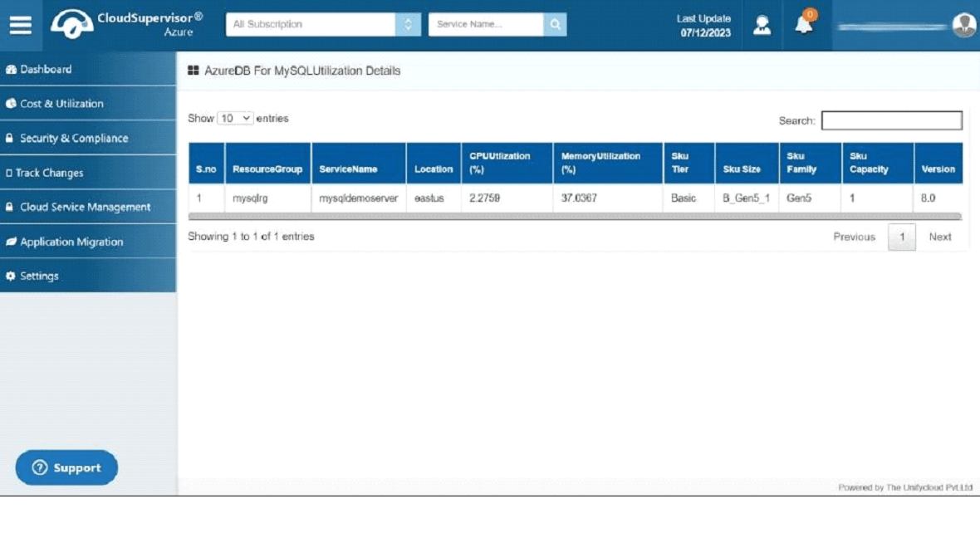The image size is (980, 538).
Task: Select the mysqldemoserver service name cell
Action: [x=358, y=198]
